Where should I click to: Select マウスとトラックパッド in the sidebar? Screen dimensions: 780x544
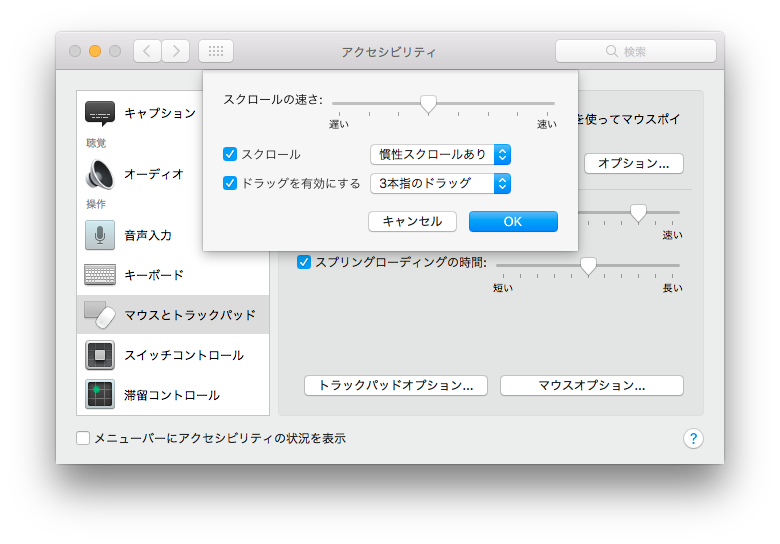(173, 314)
